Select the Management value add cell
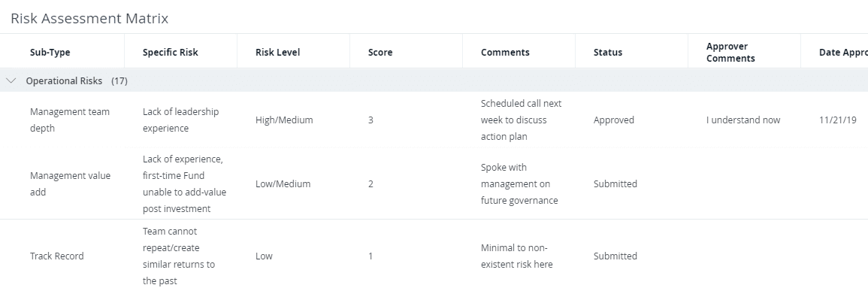The image size is (868, 291). 71,183
